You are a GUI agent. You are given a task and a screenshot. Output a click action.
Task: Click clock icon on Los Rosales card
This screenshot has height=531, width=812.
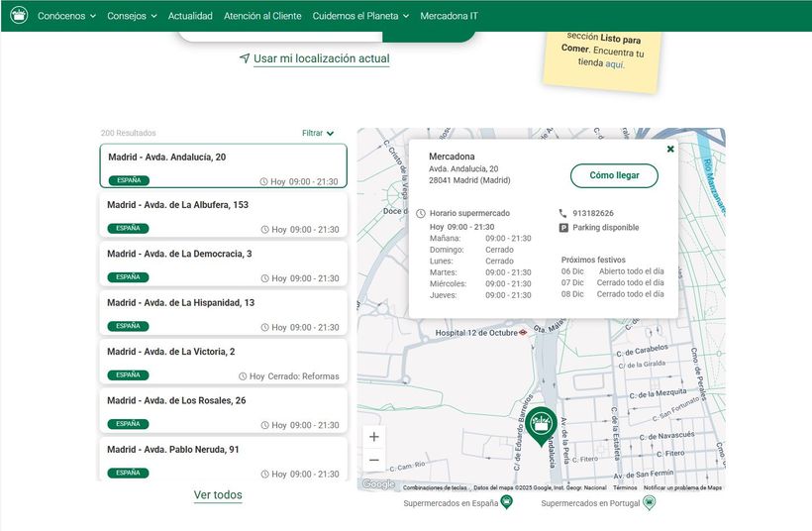(264, 425)
